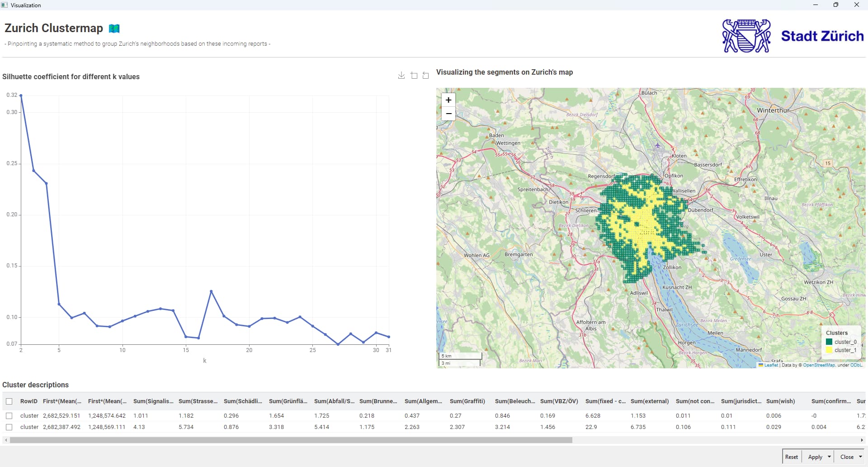Select the Sum(VBZ/ÖV) column header
Image resolution: width=868 pixels, height=467 pixels.
click(x=559, y=401)
